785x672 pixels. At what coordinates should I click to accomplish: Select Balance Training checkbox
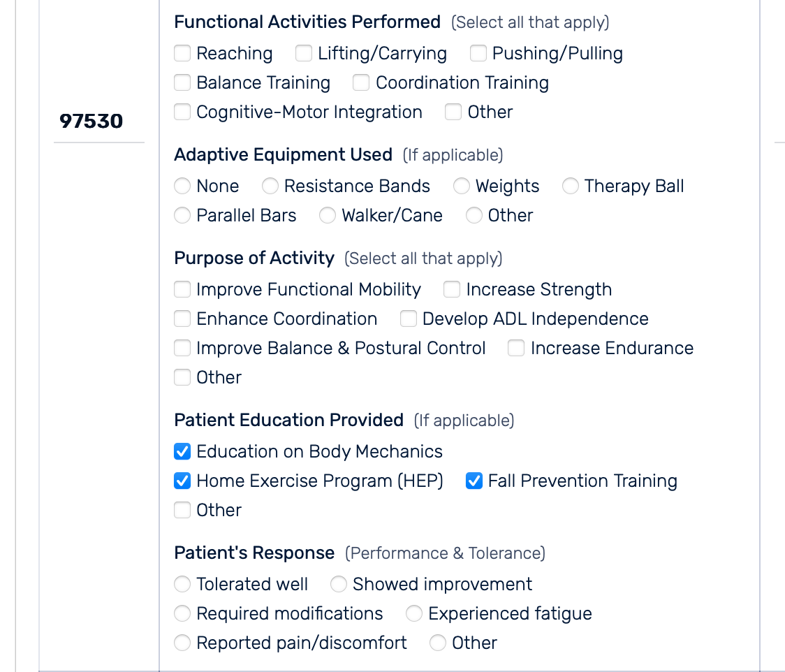click(182, 83)
